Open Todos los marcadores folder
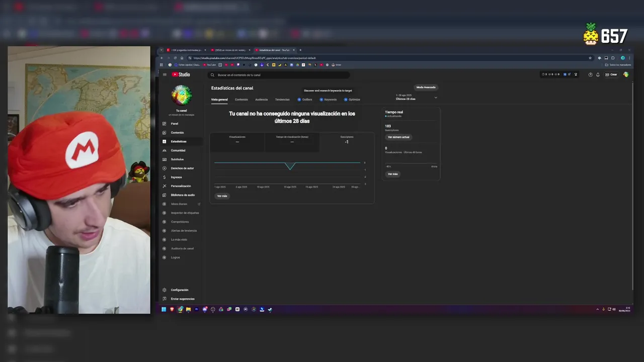This screenshot has height=362, width=644. 618,65
